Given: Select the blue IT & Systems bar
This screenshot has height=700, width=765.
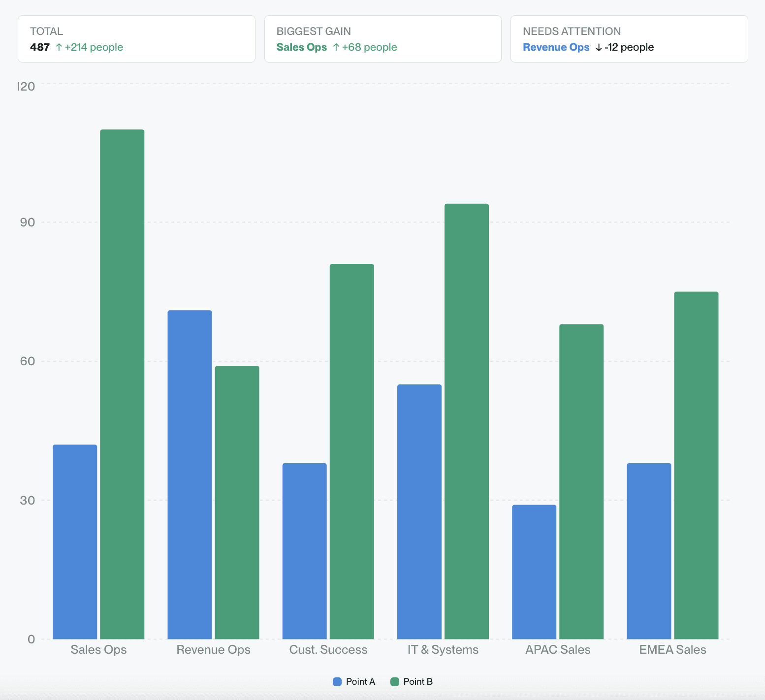Looking at the screenshot, I should tap(419, 512).
